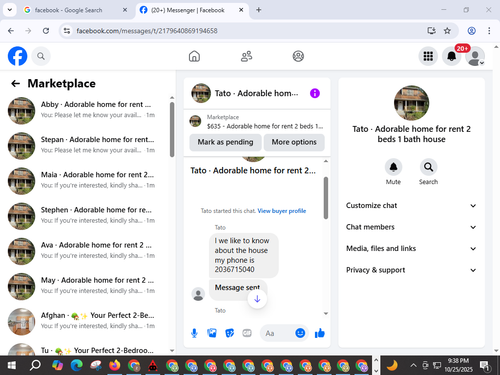Open the clock showing 9:38 PM
This screenshot has height=375, width=500.
point(458,365)
